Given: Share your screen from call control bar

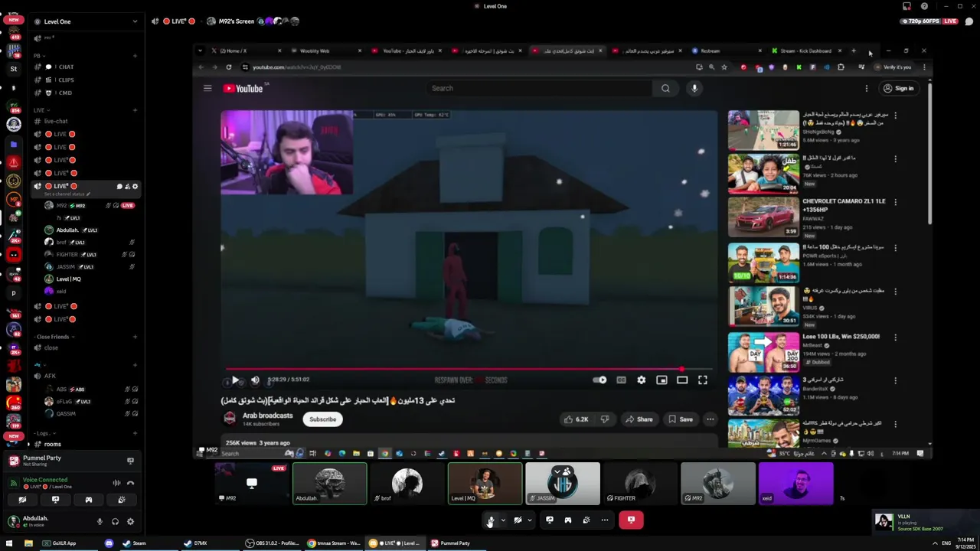Looking at the screenshot, I should pos(549,520).
